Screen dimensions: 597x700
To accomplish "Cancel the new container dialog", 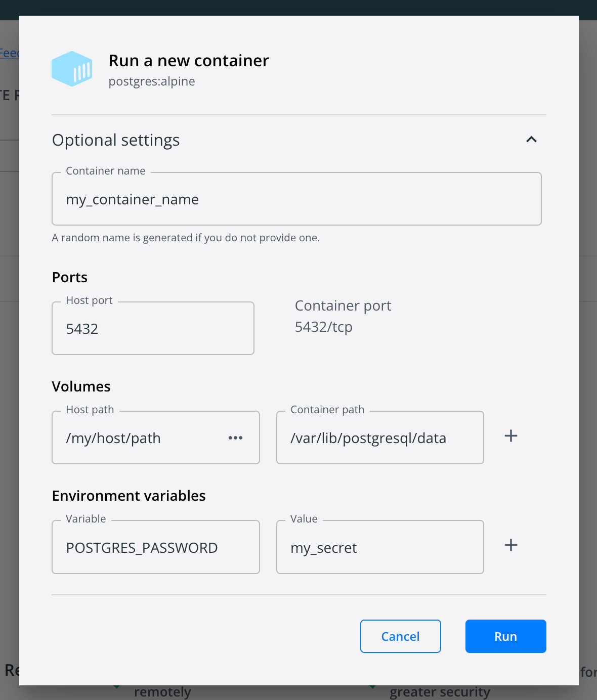I will pyautogui.click(x=401, y=636).
